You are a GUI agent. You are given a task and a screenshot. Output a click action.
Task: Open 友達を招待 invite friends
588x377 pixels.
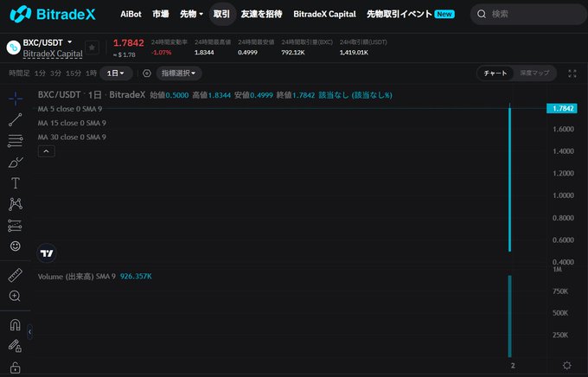pos(261,14)
